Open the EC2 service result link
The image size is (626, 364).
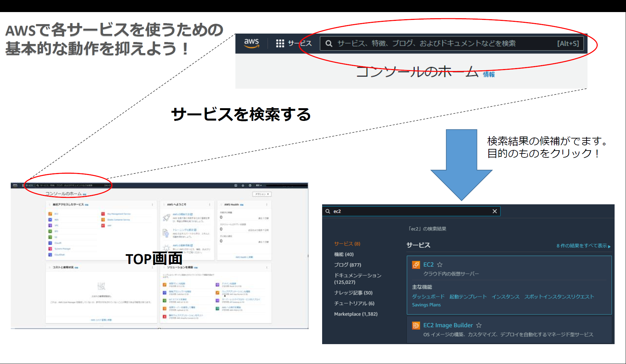coord(428,265)
